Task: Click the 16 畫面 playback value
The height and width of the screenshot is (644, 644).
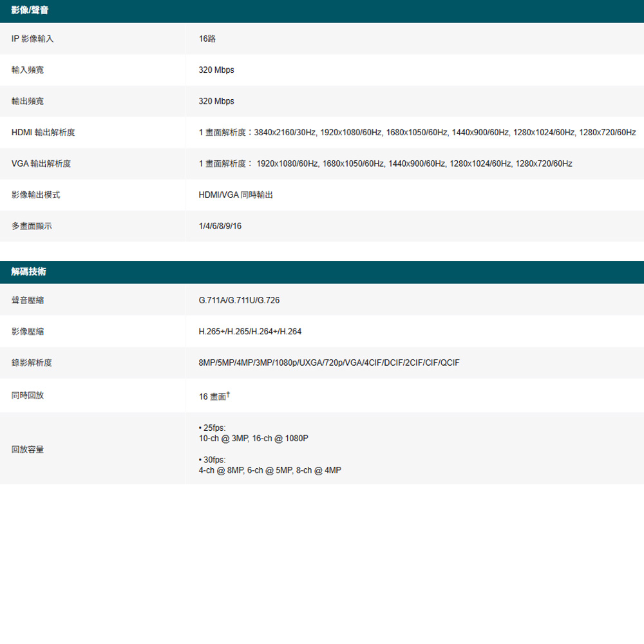Action: 213,397
